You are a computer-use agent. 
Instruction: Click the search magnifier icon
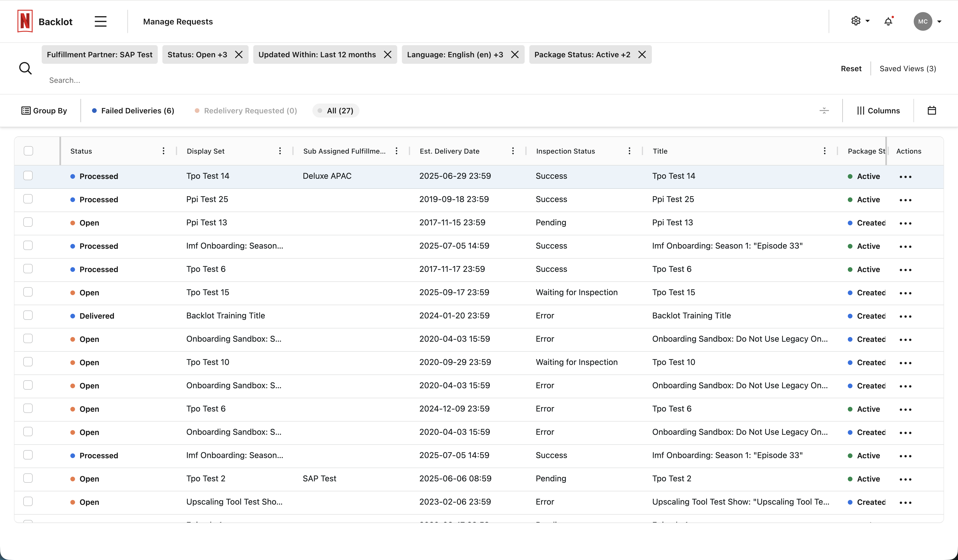[25, 68]
